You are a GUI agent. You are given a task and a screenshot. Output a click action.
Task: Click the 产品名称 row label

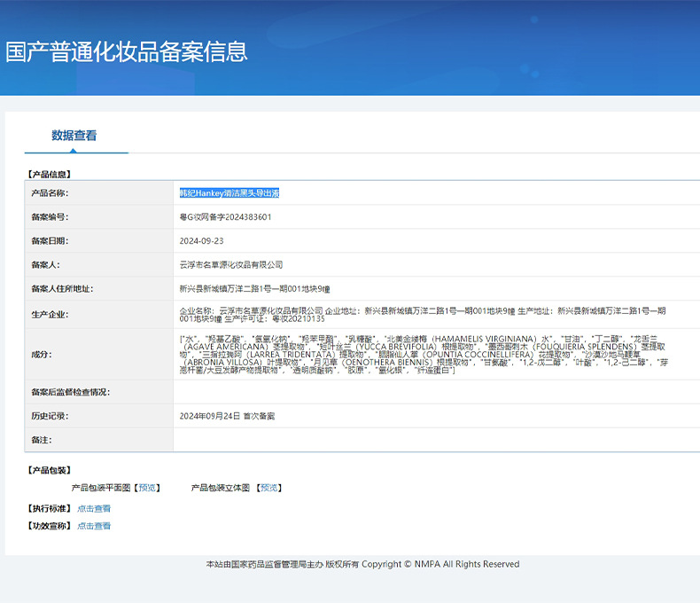coord(50,193)
